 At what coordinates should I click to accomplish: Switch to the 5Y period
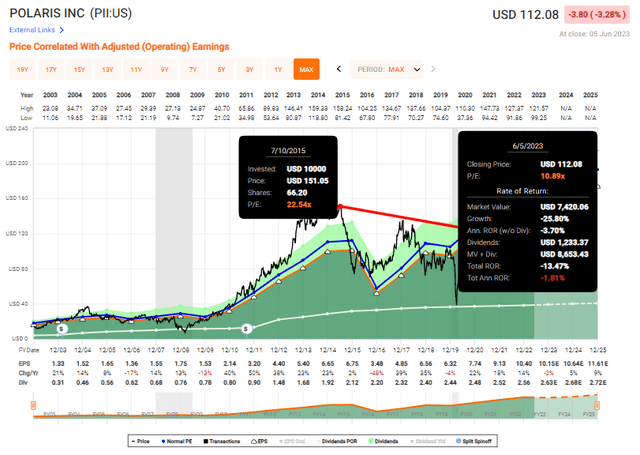click(221, 69)
